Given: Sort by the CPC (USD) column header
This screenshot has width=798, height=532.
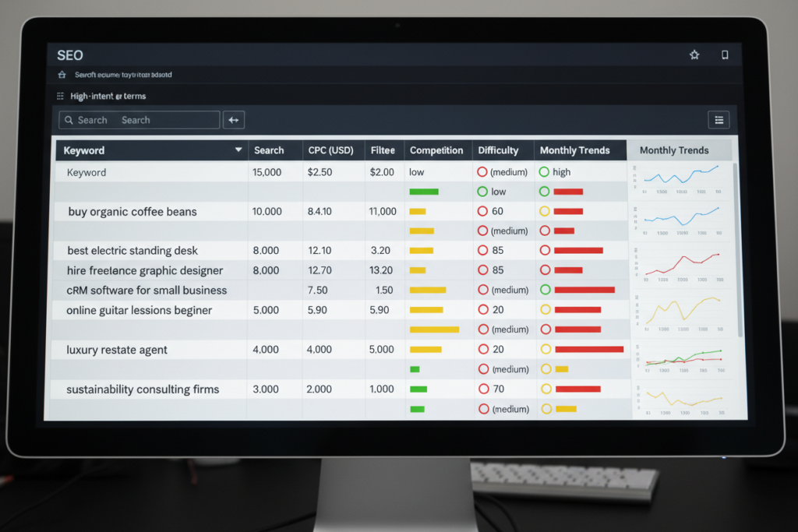Looking at the screenshot, I should click(330, 150).
